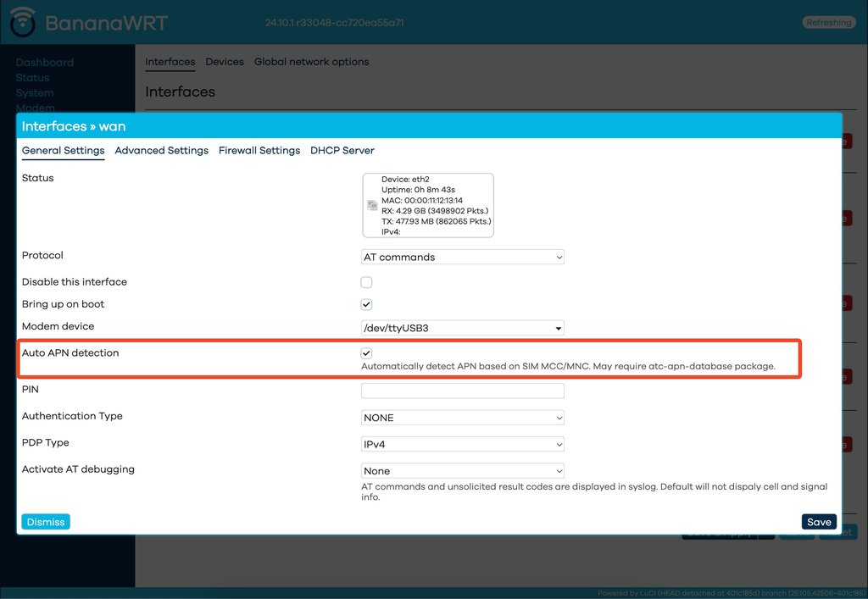Image resolution: width=868 pixels, height=599 pixels.
Task: Open the Devices tab
Action: [x=225, y=62]
